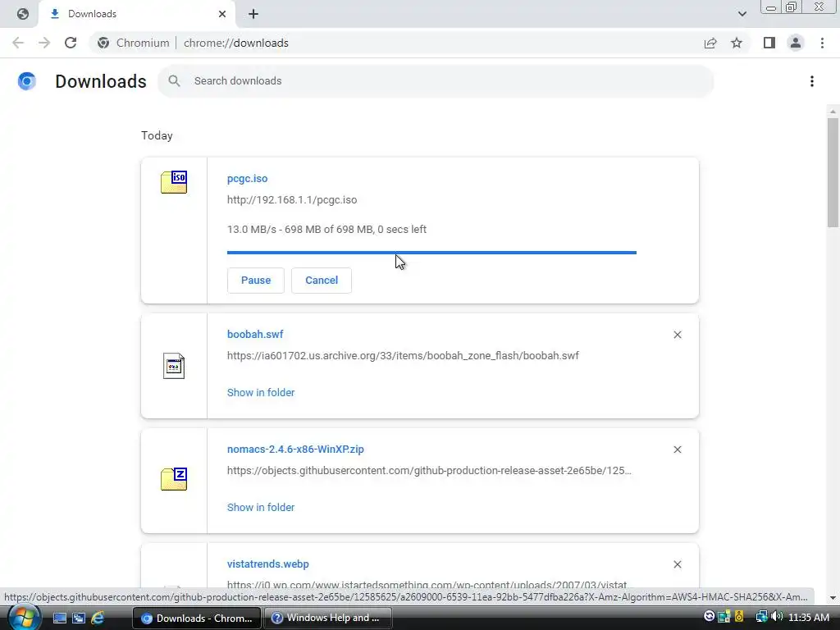Open the pcgc.iso file link
The width and height of the screenshot is (840, 630).
(x=247, y=178)
